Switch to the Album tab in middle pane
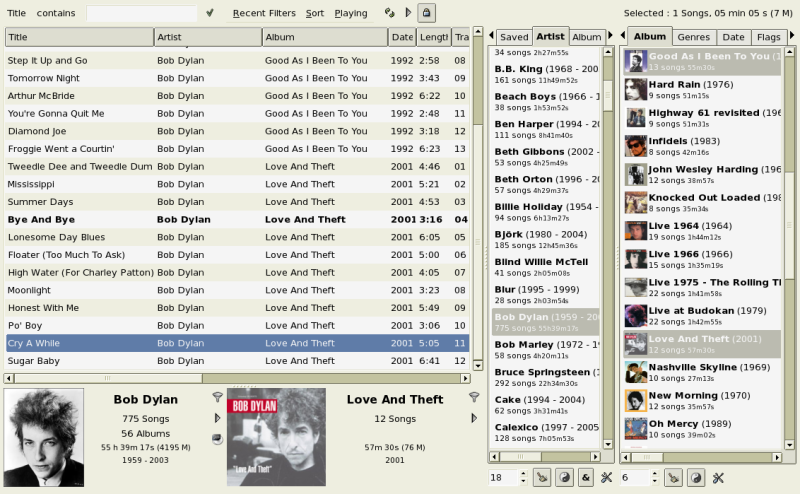Image resolution: width=800 pixels, height=494 pixels. click(x=586, y=37)
